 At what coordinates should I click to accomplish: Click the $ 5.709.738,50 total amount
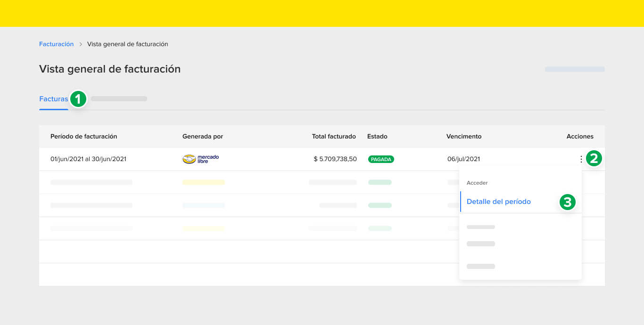coord(335,159)
